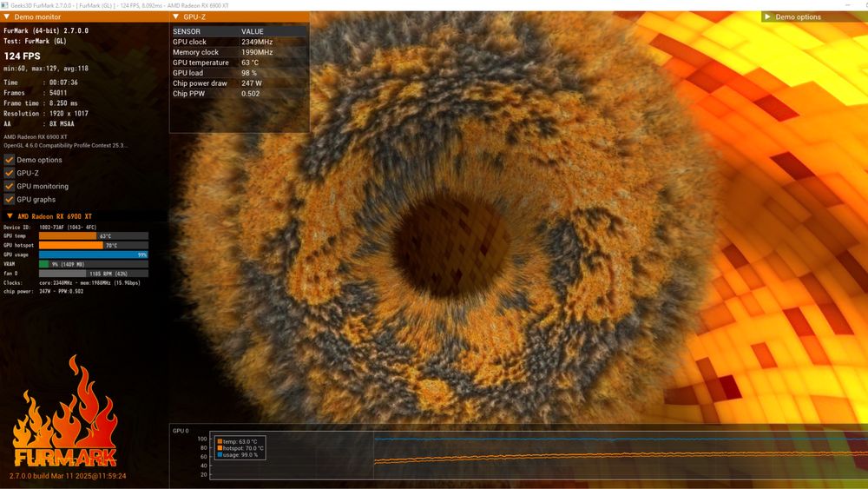Click the VRAM usage bar
This screenshot has height=489, width=868.
pyautogui.click(x=94, y=264)
